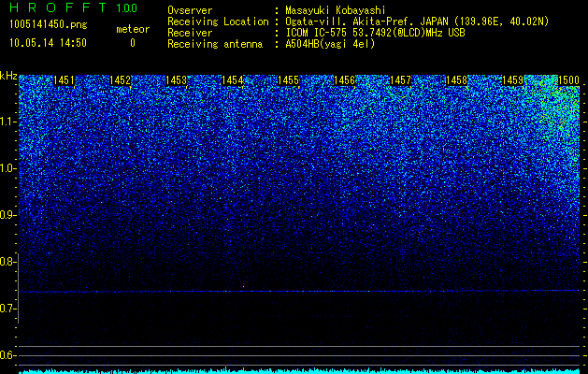Click the 1453 time marker
This screenshot has width=588, height=374.
(176, 79)
